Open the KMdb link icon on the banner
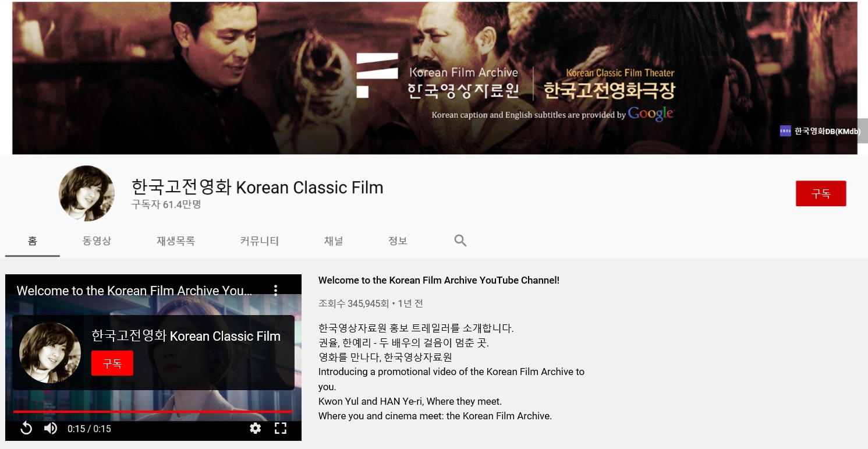The width and height of the screenshot is (868, 449). pyautogui.click(x=785, y=131)
